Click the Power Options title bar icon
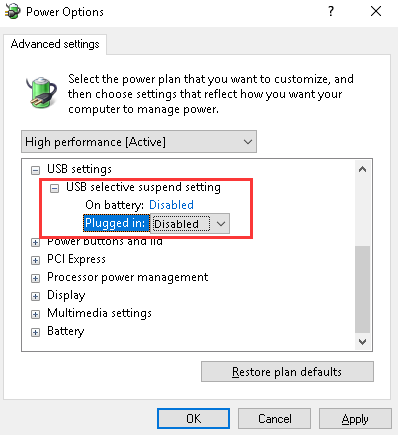 [x=12, y=12]
